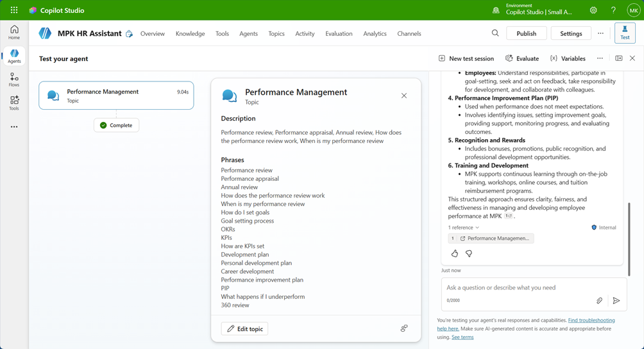644x349 pixels.
Task: Click the Publish button
Action: coord(526,33)
